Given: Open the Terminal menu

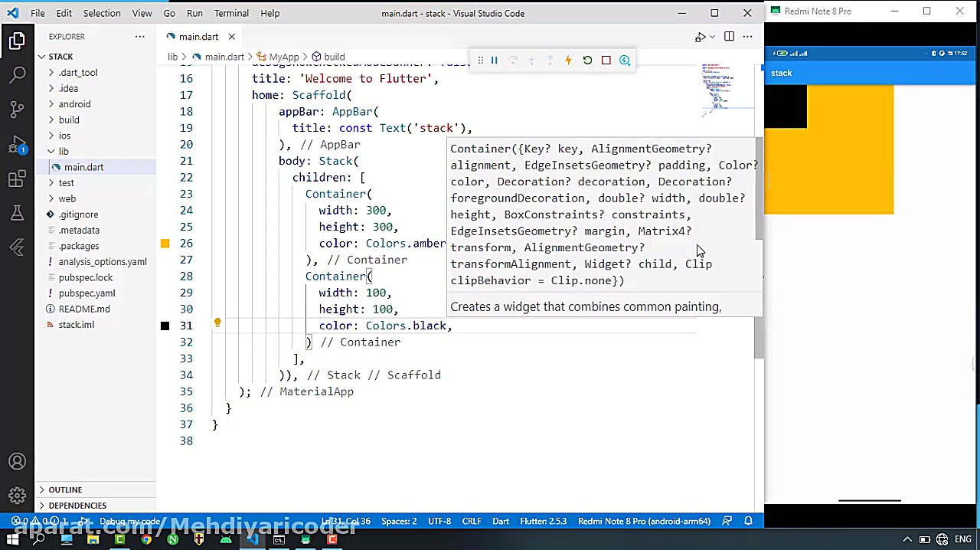Looking at the screenshot, I should (231, 13).
